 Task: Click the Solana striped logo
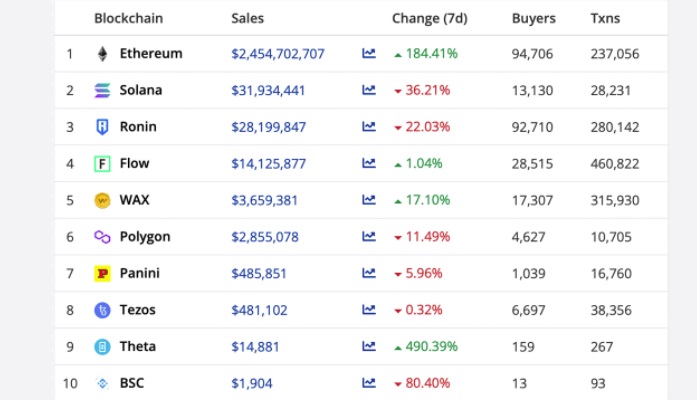102,90
